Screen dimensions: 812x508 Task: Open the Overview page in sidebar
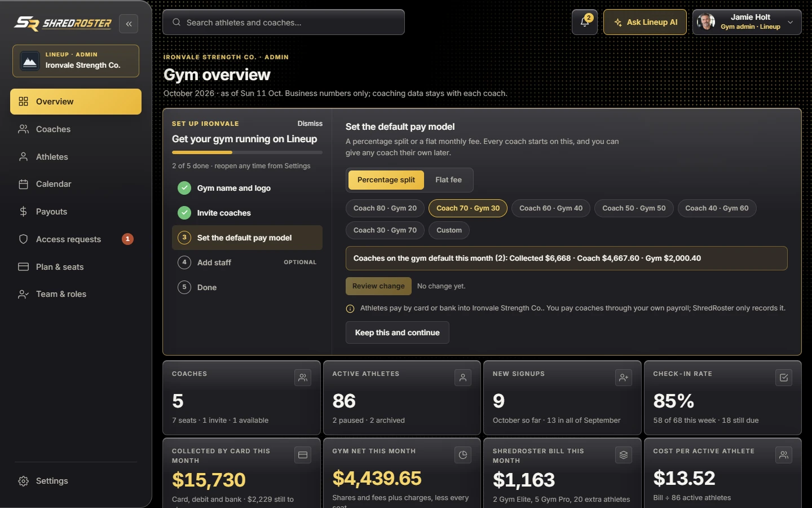76,102
